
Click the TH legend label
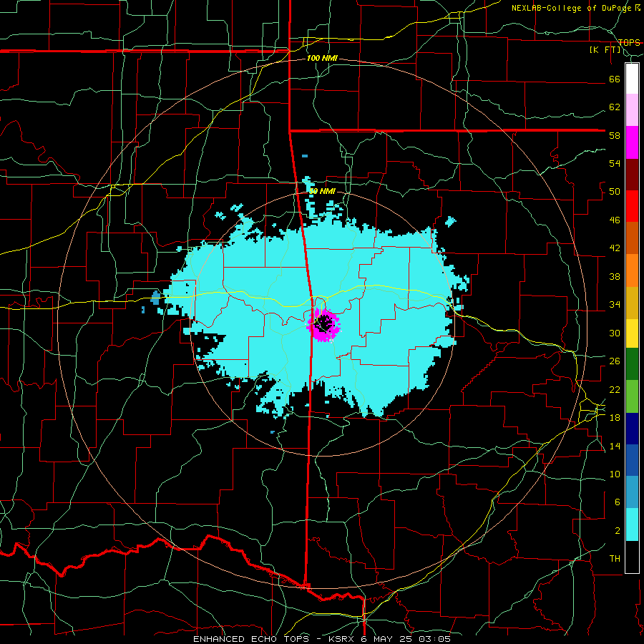point(615,559)
